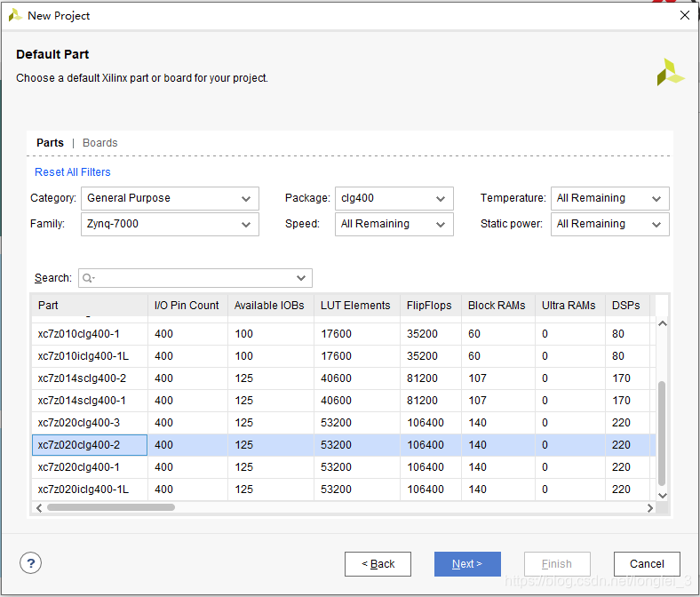This screenshot has height=597, width=700.
Task: Click LUT 53200 in xc7z020iclg400-1L row
Action: (336, 490)
